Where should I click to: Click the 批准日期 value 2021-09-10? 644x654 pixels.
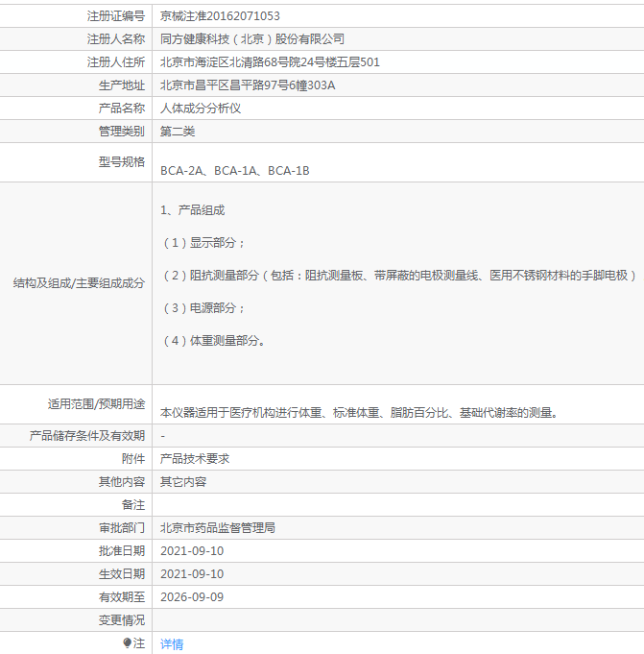click(192, 551)
